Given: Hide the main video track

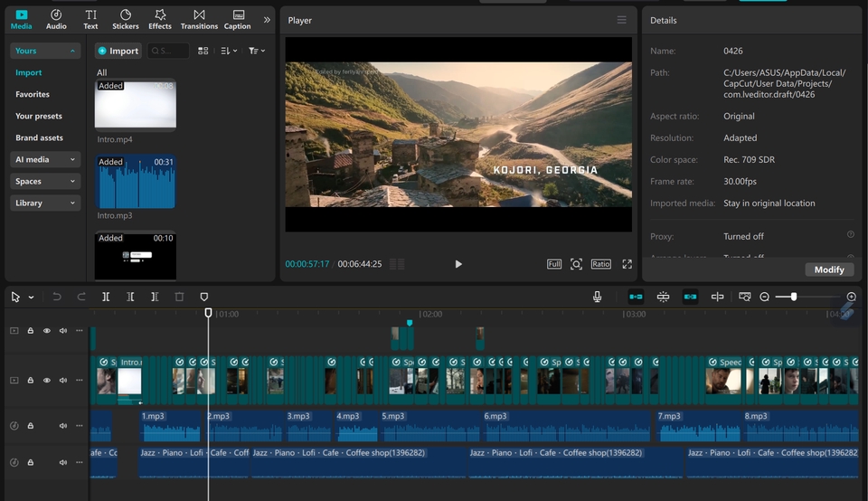Looking at the screenshot, I should 47,381.
